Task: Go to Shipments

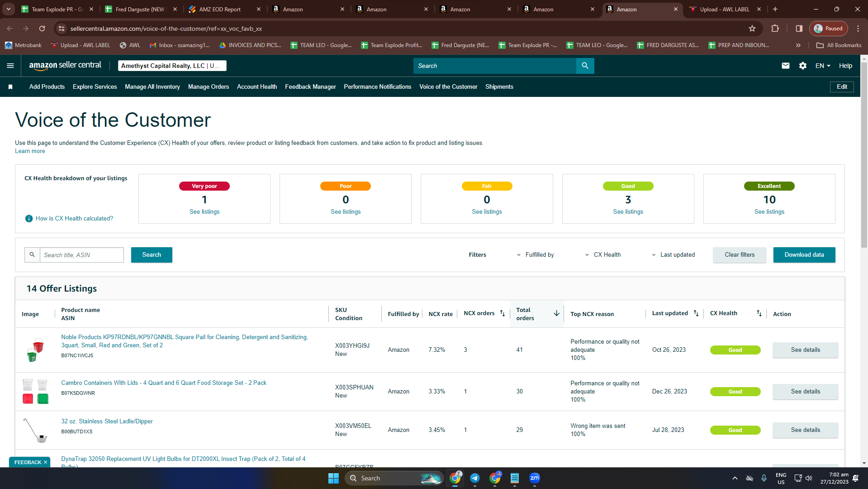Action: (499, 87)
